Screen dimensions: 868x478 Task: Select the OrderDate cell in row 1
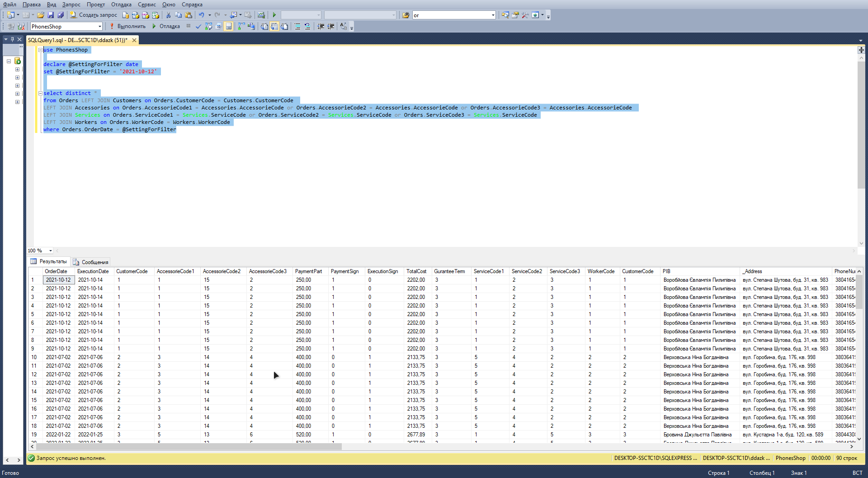click(58, 280)
